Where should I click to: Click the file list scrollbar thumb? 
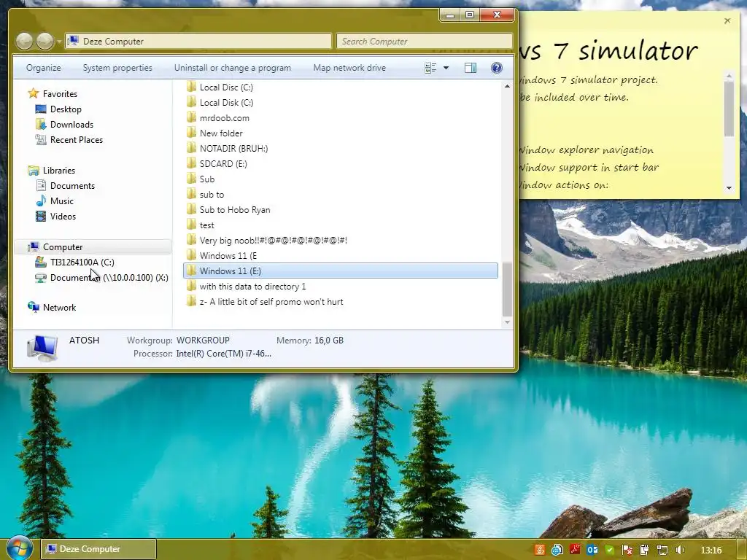click(x=507, y=289)
